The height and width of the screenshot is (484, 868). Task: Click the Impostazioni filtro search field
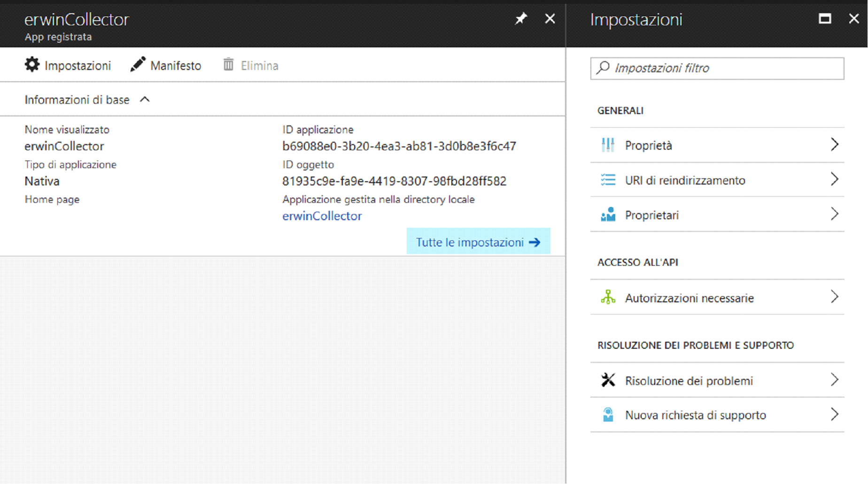(723, 69)
